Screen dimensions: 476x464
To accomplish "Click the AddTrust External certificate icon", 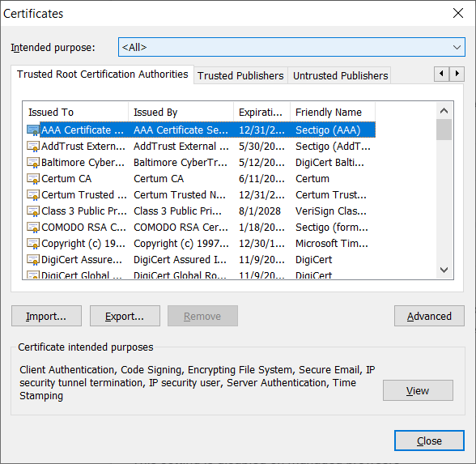I will pyautogui.click(x=32, y=147).
